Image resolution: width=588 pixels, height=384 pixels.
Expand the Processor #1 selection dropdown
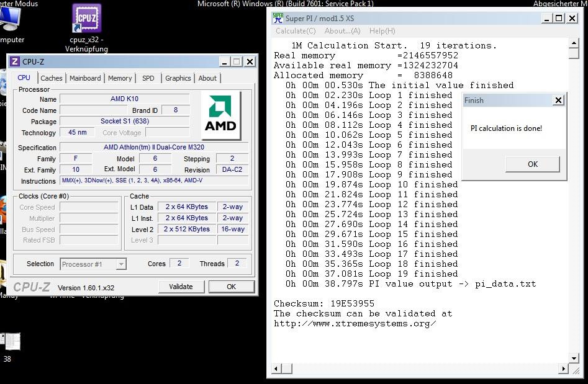121,264
